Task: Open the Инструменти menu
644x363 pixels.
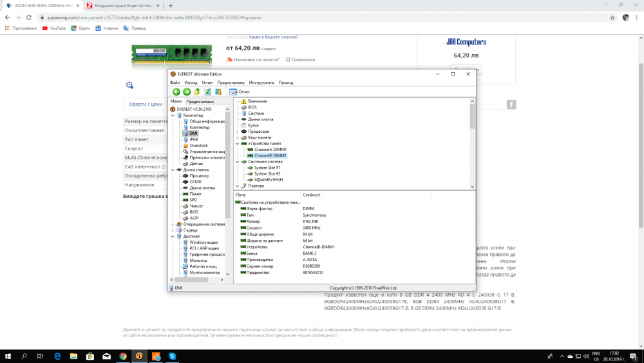Action: [261, 83]
